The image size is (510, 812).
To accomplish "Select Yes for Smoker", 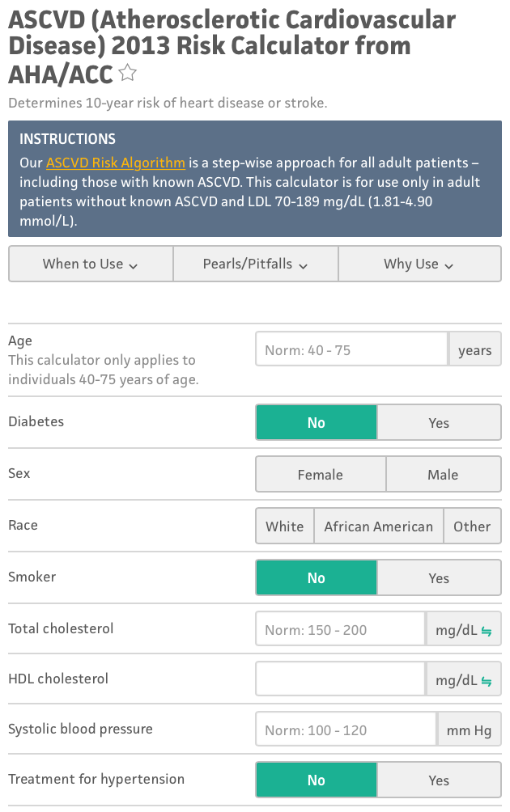I will tap(439, 578).
